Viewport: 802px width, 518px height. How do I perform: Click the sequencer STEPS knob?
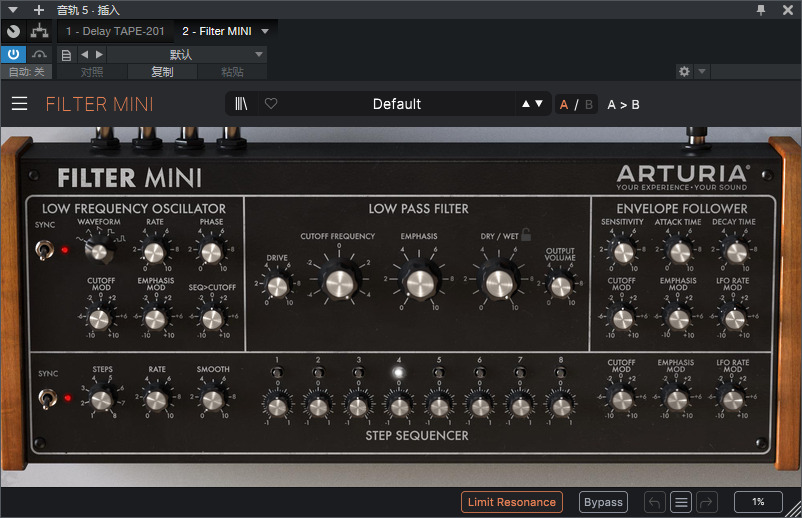coord(102,400)
